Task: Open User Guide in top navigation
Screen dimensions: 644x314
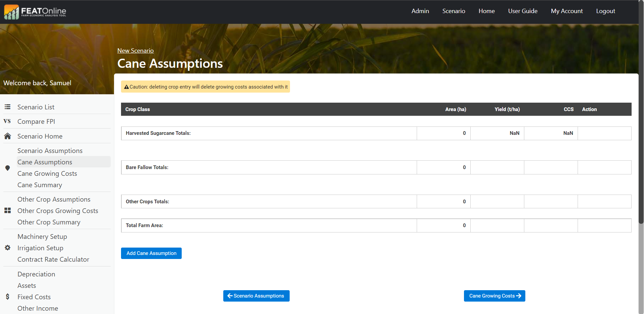Action: point(522,11)
